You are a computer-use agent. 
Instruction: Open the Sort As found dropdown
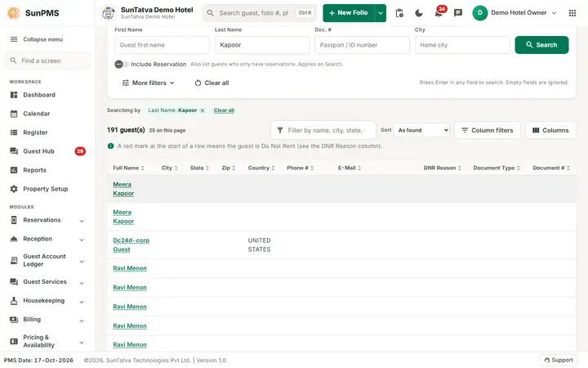point(421,130)
